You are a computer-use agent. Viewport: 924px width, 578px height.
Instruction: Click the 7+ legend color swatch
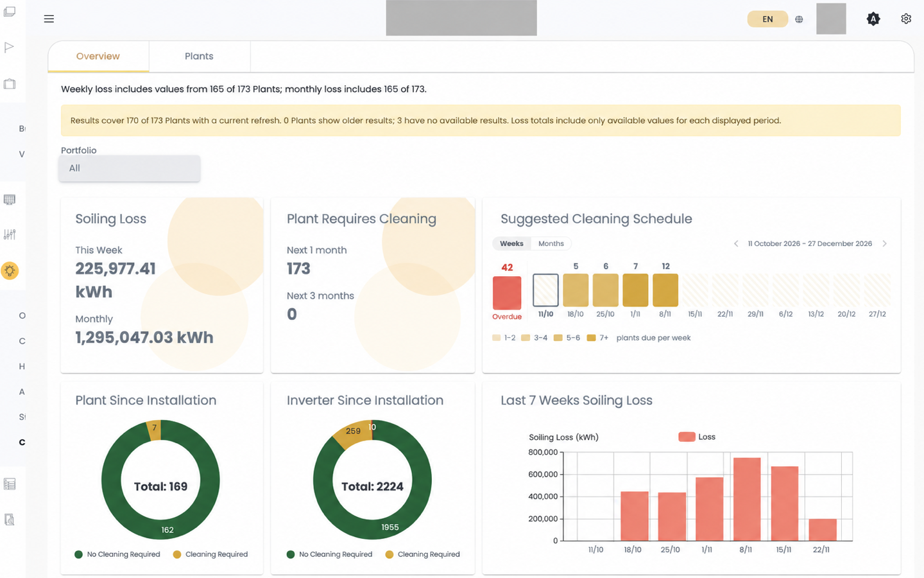point(592,338)
